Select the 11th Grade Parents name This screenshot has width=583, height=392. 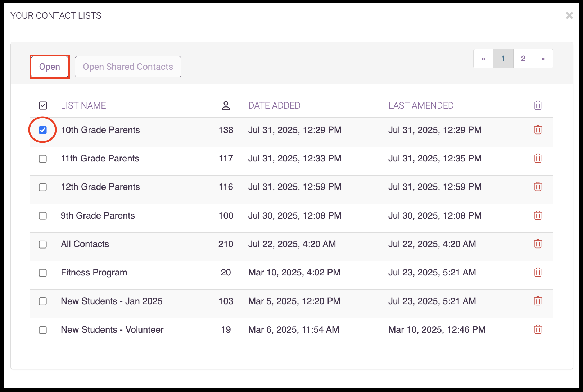(x=100, y=158)
